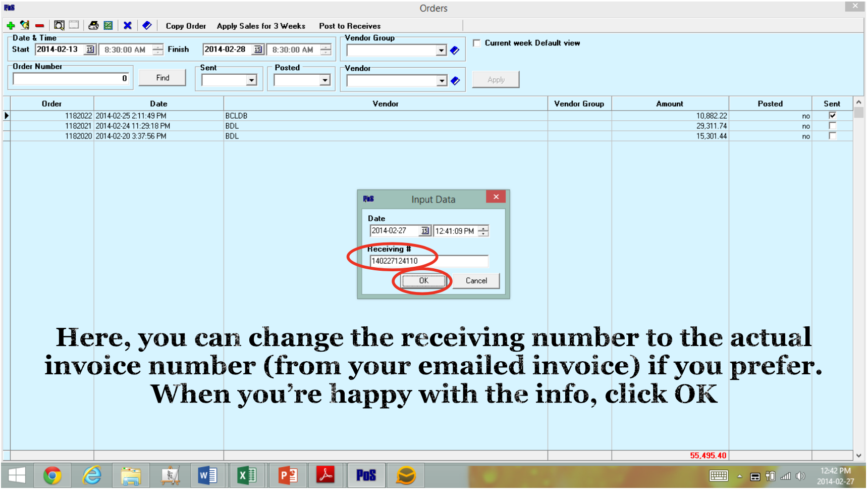868x490 pixels.
Task: Uncheck Sent box for order 1182022
Action: 832,116
